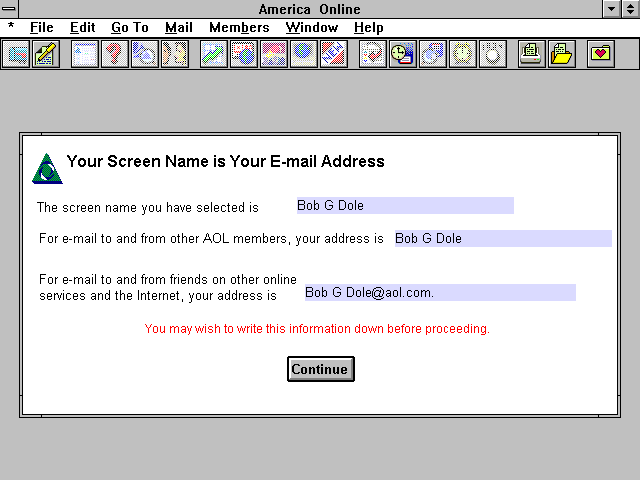Open People Connection faces icon
This screenshot has width=640, height=480.
(x=175, y=54)
